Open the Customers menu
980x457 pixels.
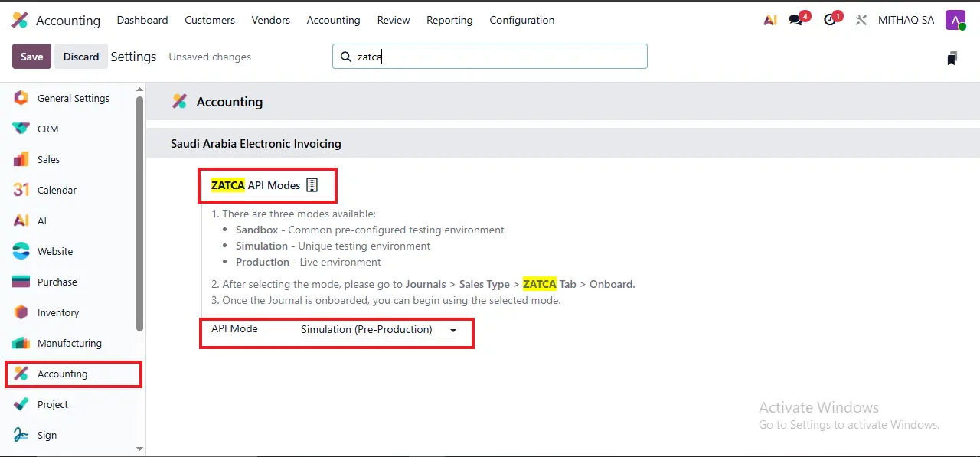coord(210,20)
